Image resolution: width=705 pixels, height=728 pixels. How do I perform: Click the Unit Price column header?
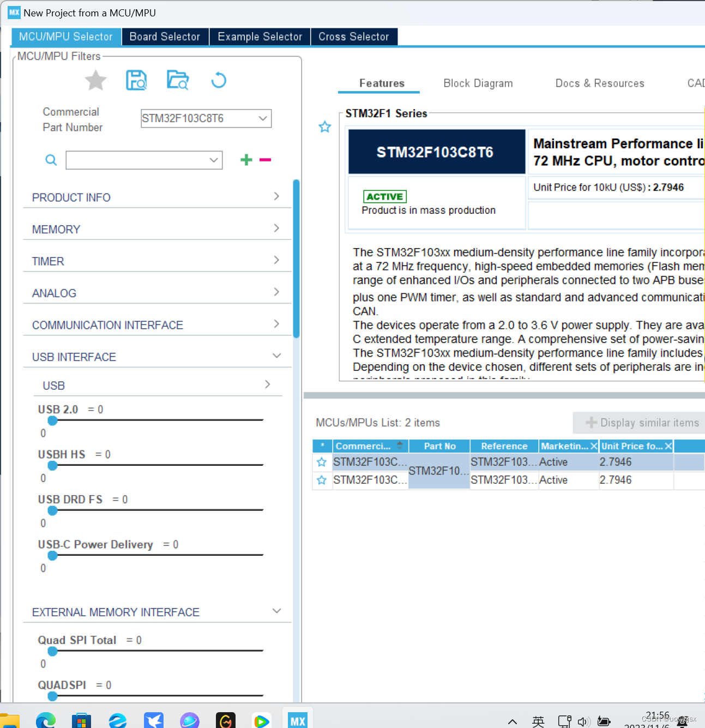[632, 446]
